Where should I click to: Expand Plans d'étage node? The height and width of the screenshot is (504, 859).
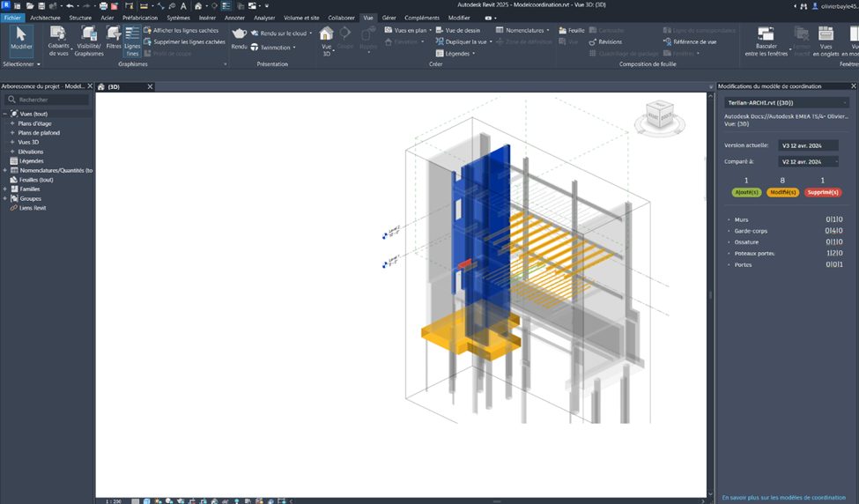[12, 124]
